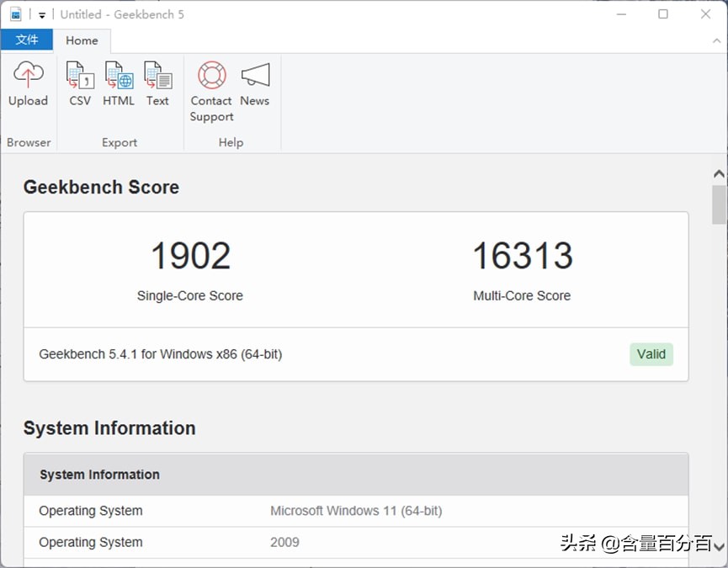
Task: Open the News megaphone icon
Action: click(255, 77)
